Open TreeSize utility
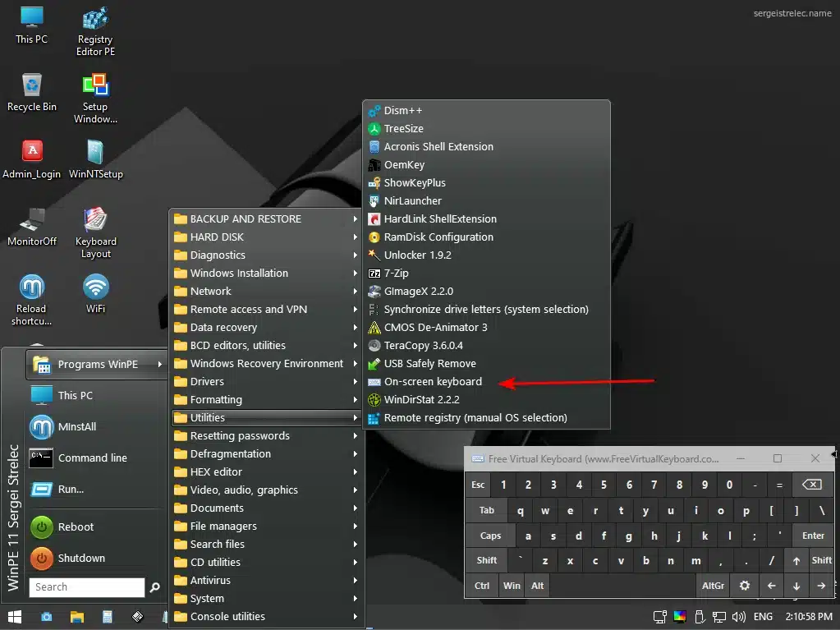The width and height of the screenshot is (840, 630). 486,129
